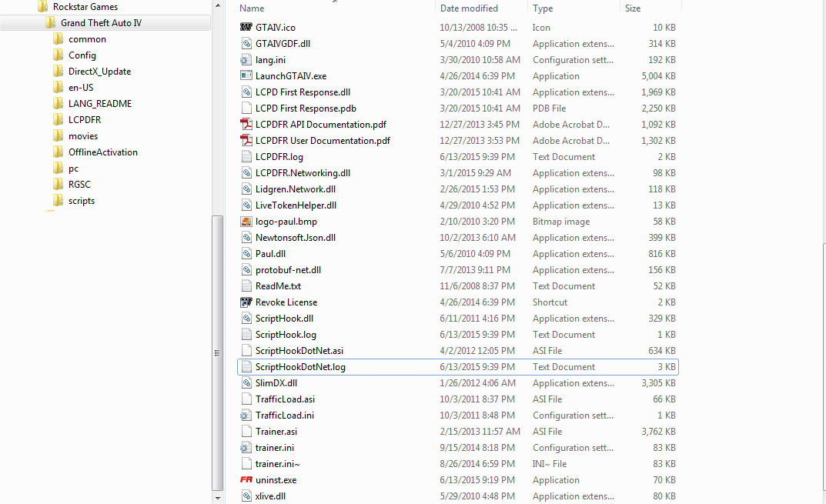Select the LANG_README folder in tree
The image size is (826, 504).
[100, 104]
